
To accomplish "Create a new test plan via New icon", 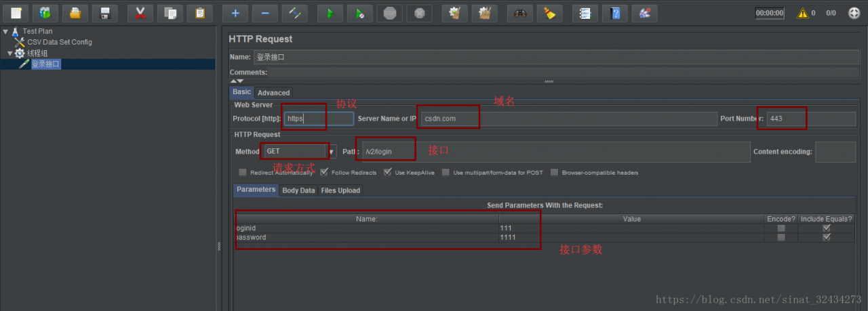I will (x=16, y=13).
